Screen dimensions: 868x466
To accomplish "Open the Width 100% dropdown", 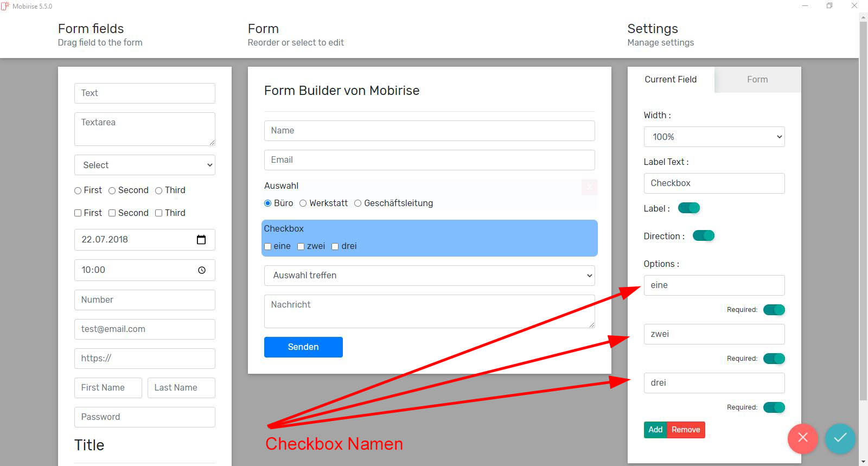I will click(714, 137).
